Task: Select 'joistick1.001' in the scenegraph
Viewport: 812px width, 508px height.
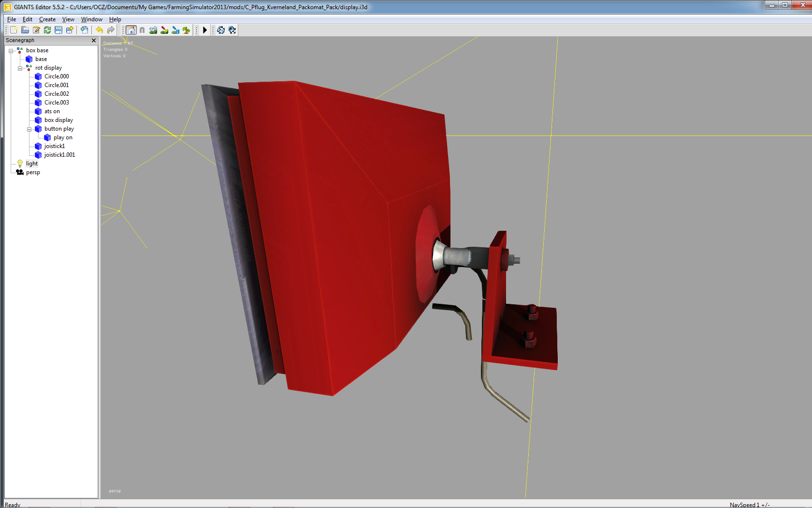Action: 59,155
